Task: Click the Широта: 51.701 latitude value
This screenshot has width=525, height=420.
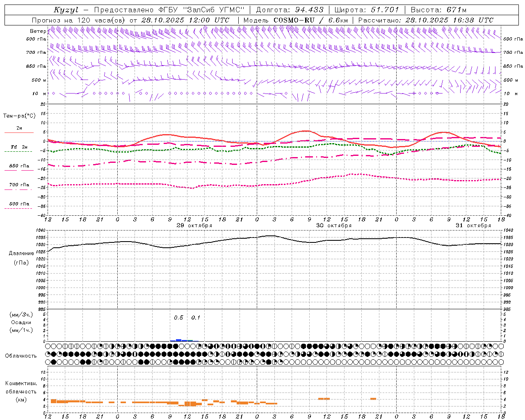Action: pyautogui.click(x=367, y=10)
